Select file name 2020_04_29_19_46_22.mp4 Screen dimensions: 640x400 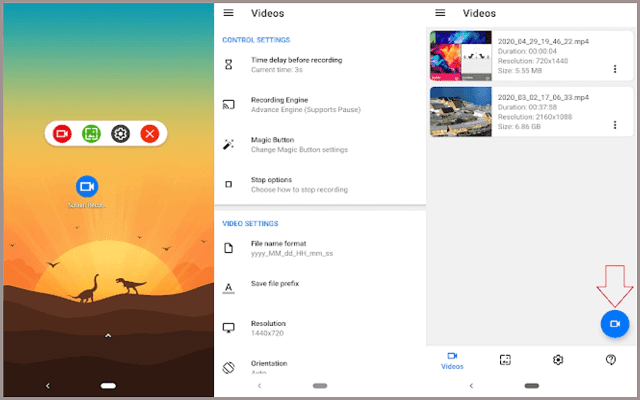(543, 41)
